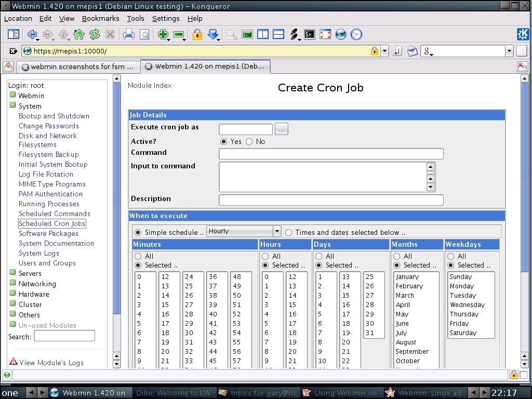
Task: Click the Home icon in toolbar
Action: (79, 34)
